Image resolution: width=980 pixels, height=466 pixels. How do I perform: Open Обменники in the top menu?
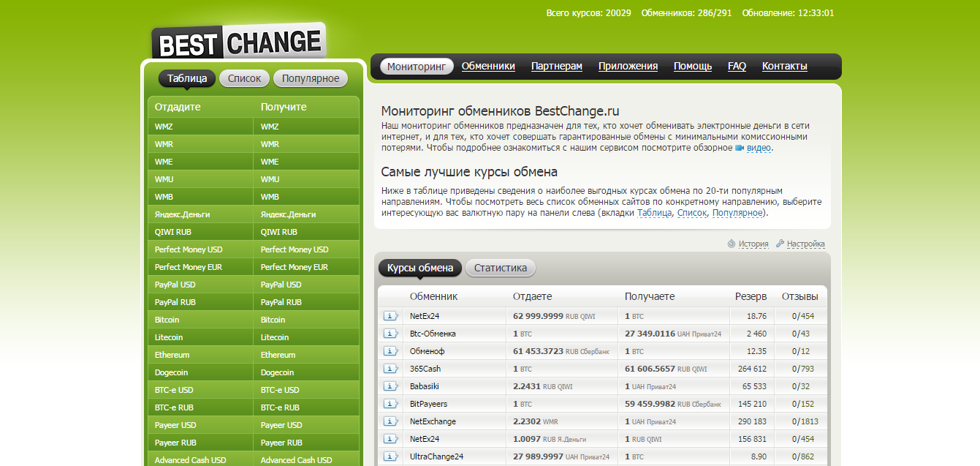tap(488, 66)
